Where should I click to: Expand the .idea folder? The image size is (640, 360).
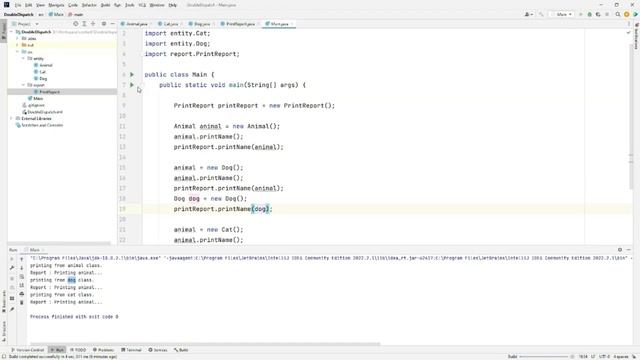tap(17, 38)
